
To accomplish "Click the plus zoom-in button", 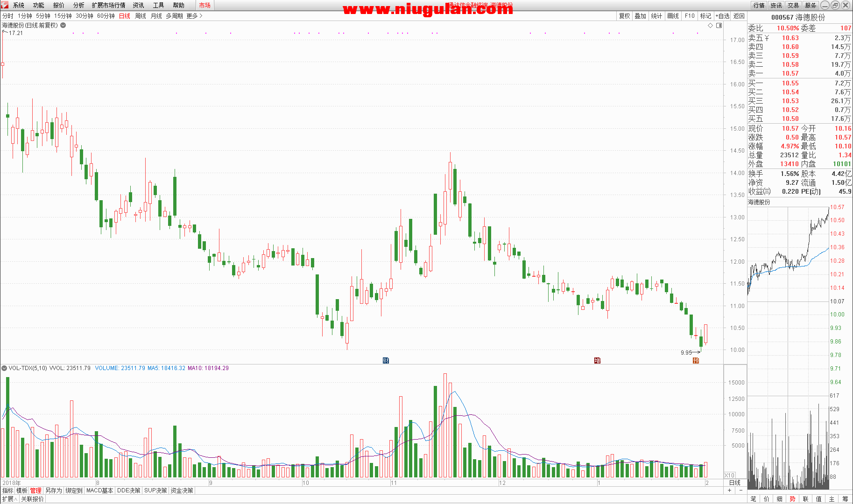I will pos(730,490).
